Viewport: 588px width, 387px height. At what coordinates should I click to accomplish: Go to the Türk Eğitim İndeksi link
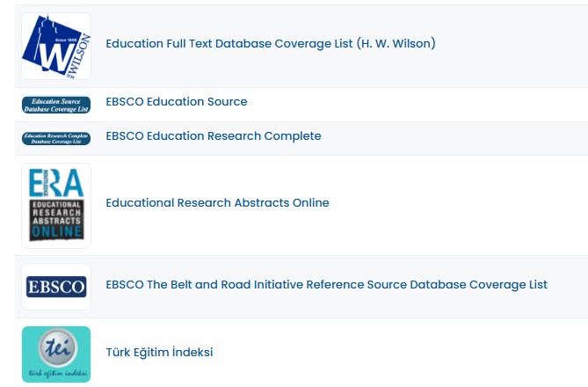[x=159, y=353]
